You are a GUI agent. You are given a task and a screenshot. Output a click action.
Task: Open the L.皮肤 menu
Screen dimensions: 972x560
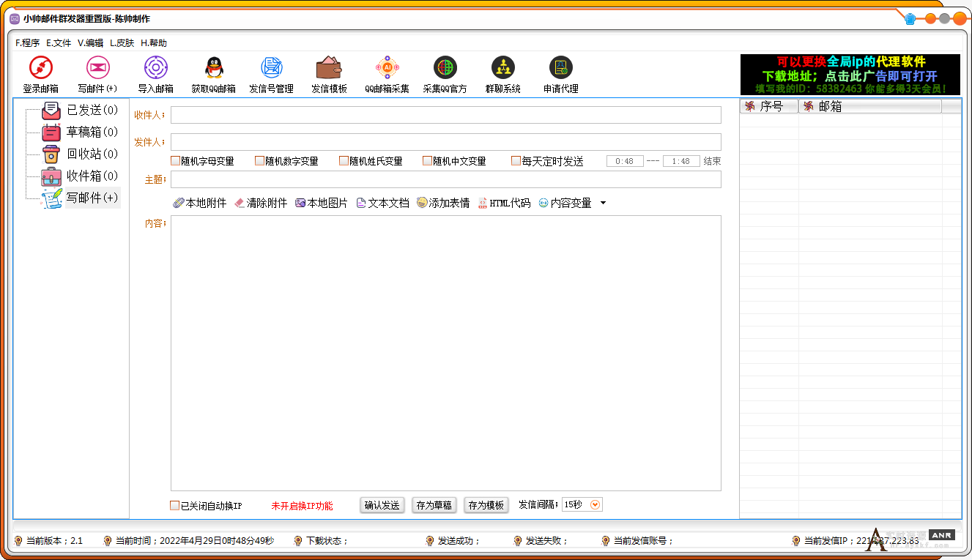122,43
